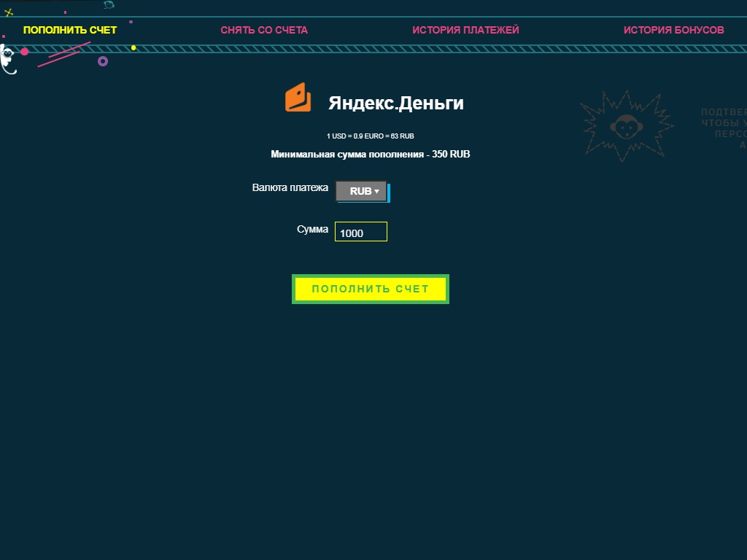
Task: Click the arrow beside RUB
Action: (377, 192)
